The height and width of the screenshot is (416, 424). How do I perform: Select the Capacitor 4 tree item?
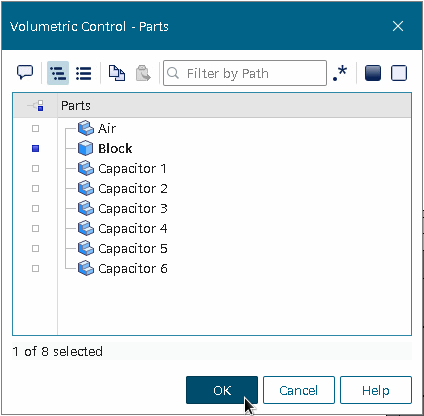[132, 228]
